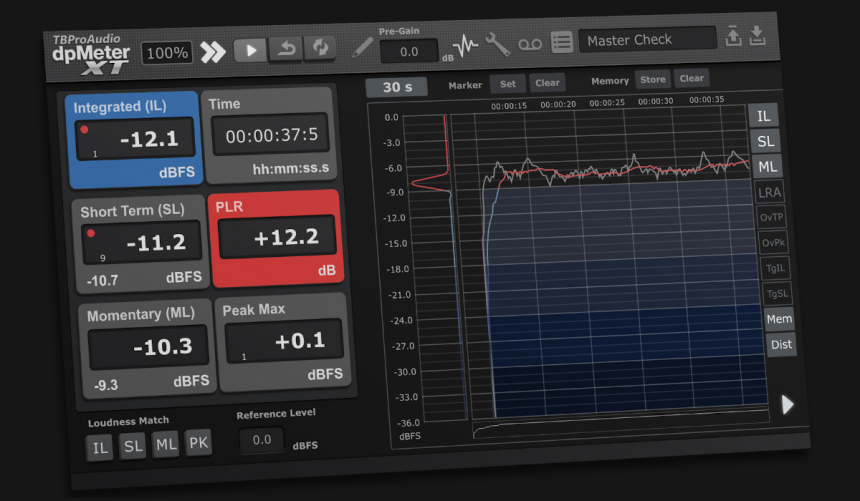Expand panel with the right arrow triangle

click(x=788, y=404)
